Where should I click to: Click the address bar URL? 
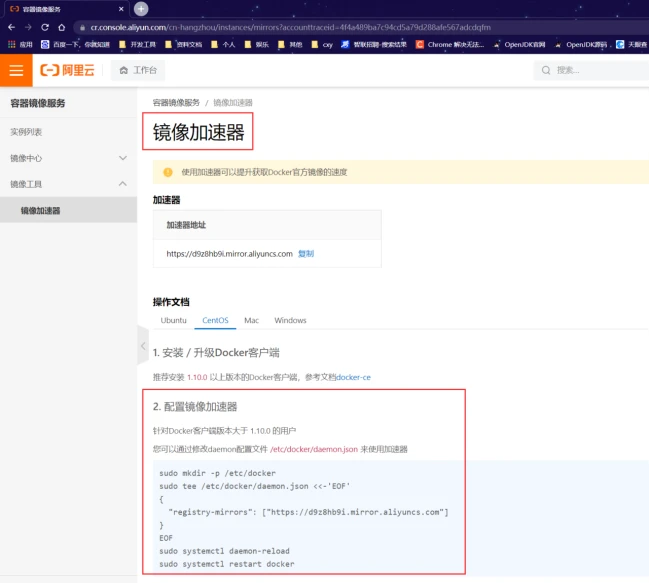coord(290,27)
